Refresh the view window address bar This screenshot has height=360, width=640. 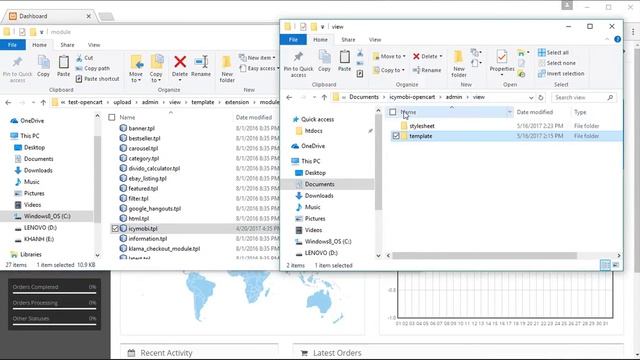541,98
